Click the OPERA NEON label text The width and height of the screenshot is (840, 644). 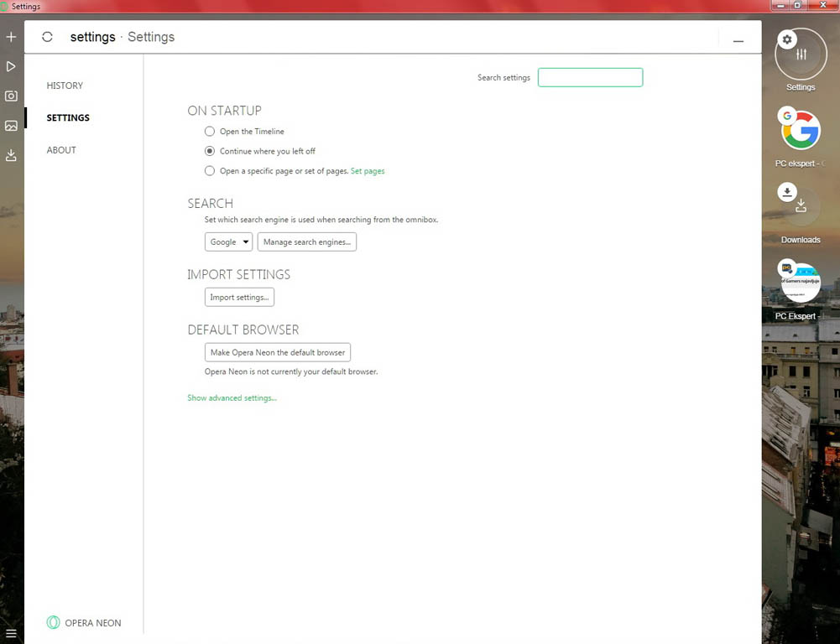(x=92, y=623)
